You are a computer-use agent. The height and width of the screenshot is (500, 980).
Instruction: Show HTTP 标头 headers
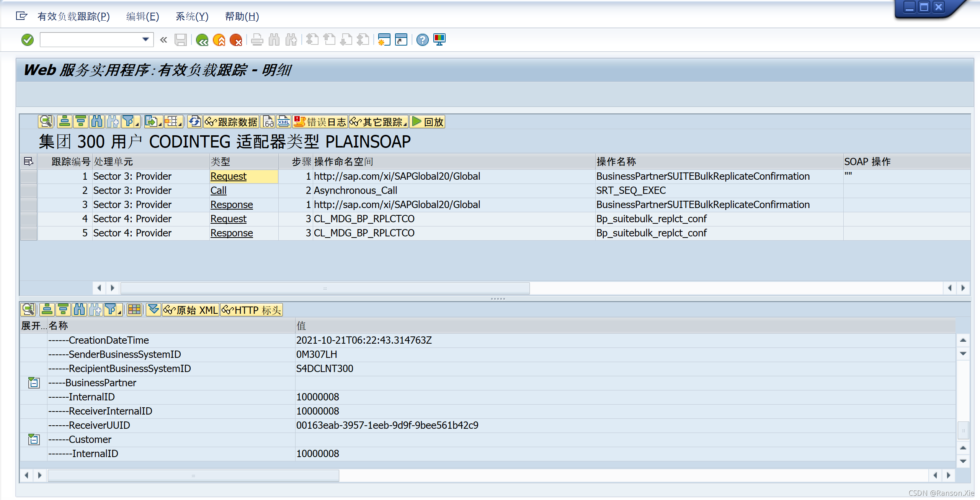pos(251,310)
